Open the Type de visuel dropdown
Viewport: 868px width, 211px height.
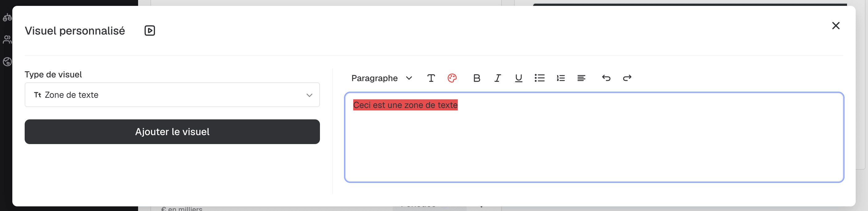[x=172, y=95]
